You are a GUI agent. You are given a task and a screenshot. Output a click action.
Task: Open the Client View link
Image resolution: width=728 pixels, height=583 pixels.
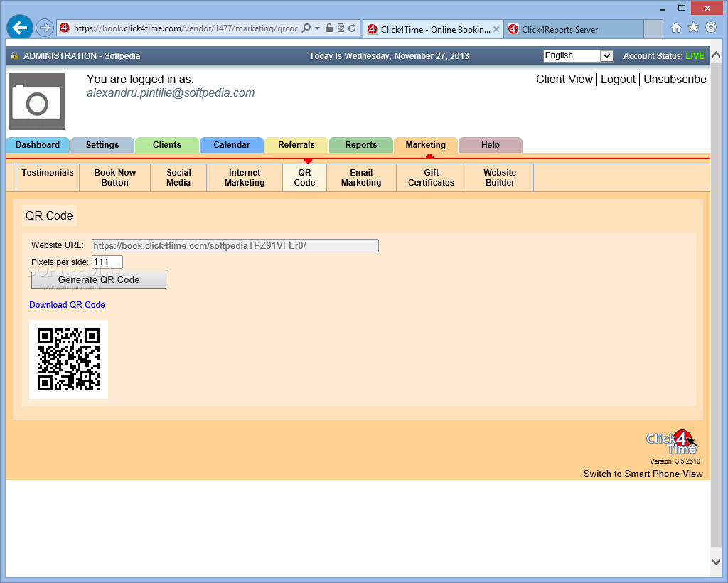(x=564, y=80)
